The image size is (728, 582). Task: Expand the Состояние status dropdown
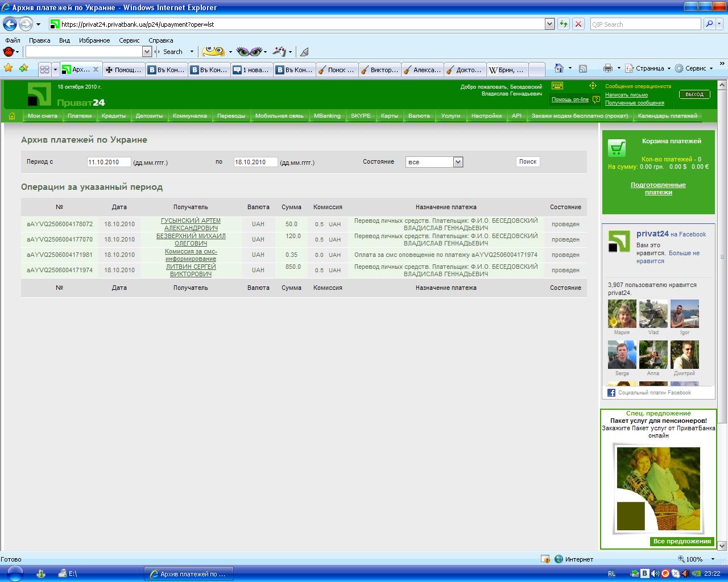[458, 162]
